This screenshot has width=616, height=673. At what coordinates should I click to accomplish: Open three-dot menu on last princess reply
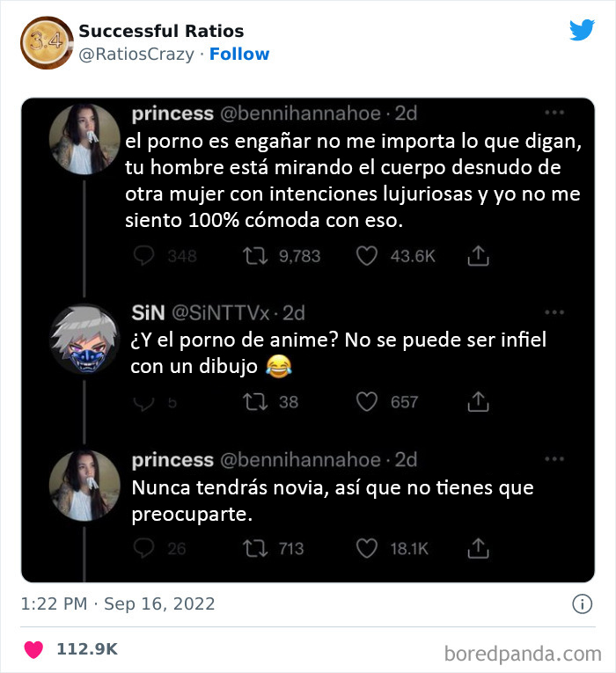tap(554, 459)
